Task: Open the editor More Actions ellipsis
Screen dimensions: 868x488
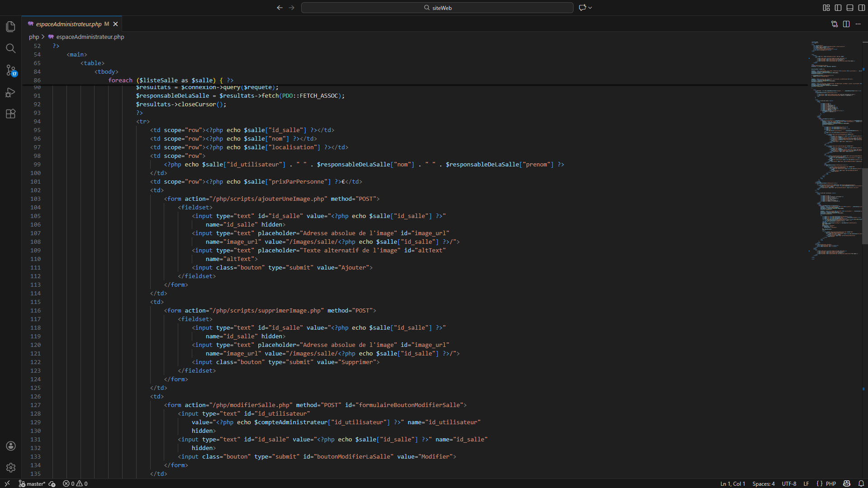Action: pos(858,24)
